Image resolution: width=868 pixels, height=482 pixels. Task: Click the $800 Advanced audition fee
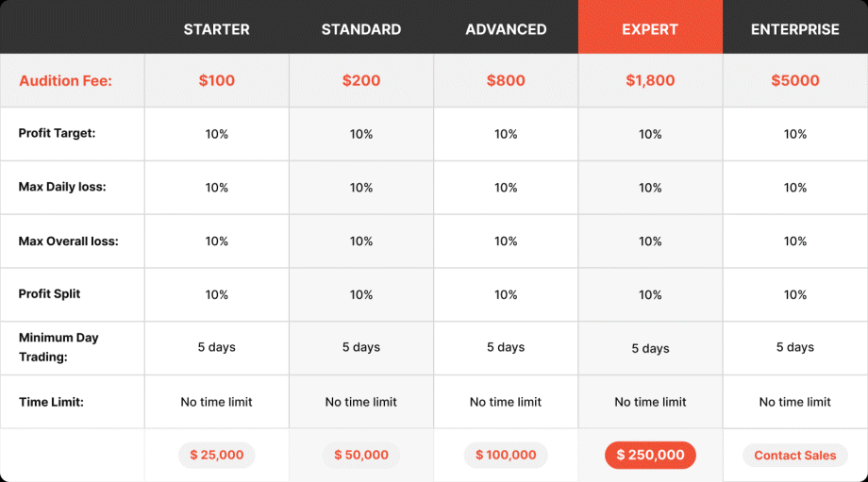coord(506,81)
